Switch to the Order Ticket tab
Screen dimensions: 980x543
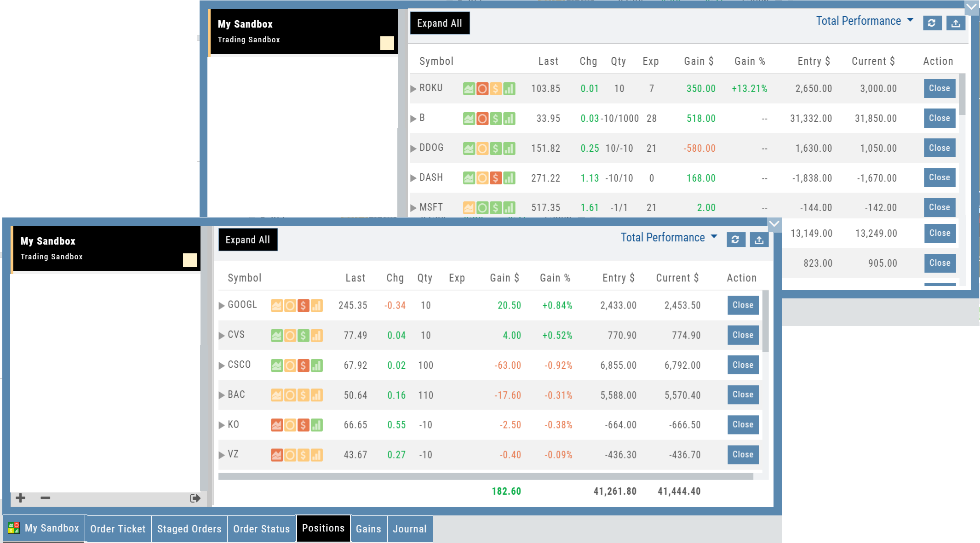coord(118,529)
